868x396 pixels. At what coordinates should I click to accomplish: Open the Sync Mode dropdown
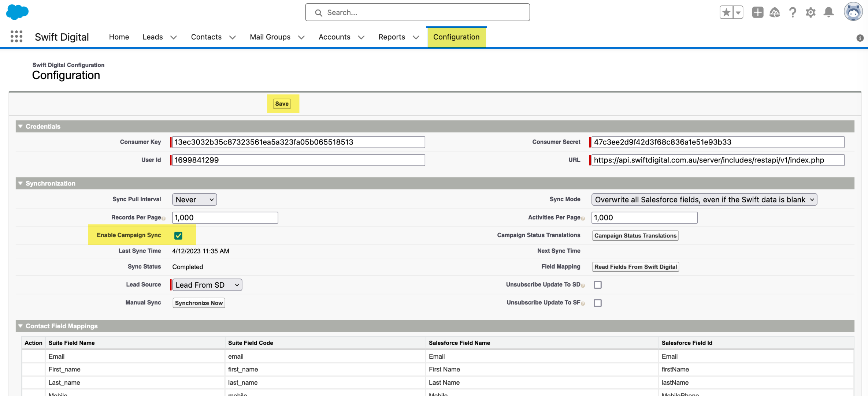coord(704,199)
